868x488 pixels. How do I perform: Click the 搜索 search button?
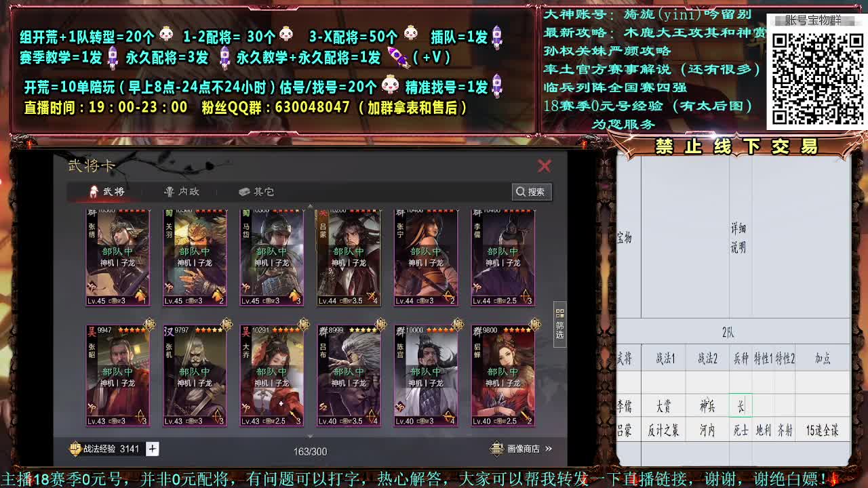pos(531,192)
